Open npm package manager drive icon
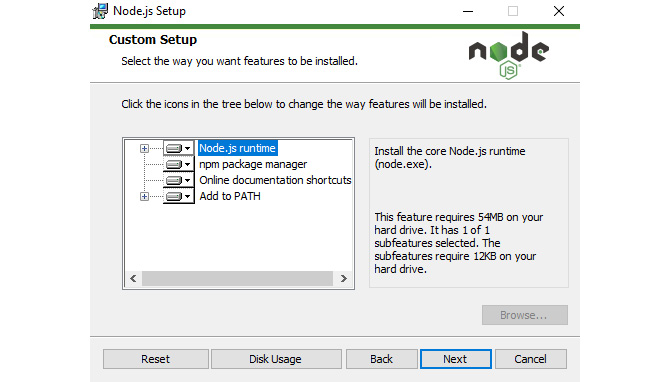Screen dimensions: 670x382 tap(179, 165)
